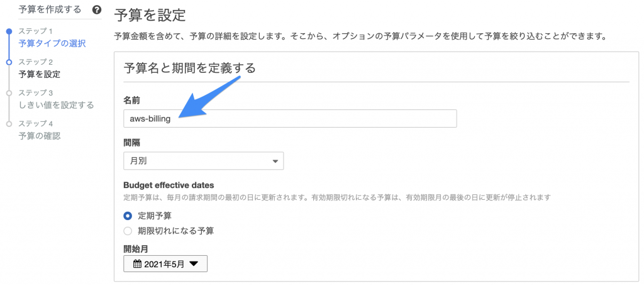Select the 予算を設定 step item
This screenshot has height=286, width=644.
[x=40, y=75]
